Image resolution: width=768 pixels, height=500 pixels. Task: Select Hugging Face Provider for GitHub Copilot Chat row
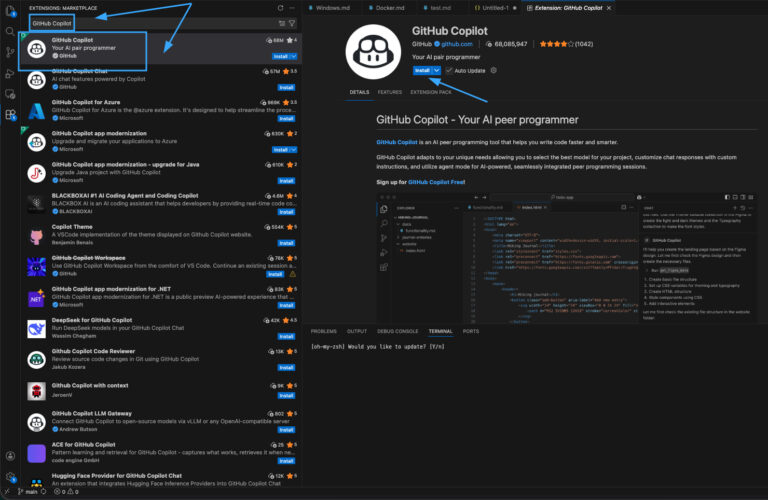(161, 479)
